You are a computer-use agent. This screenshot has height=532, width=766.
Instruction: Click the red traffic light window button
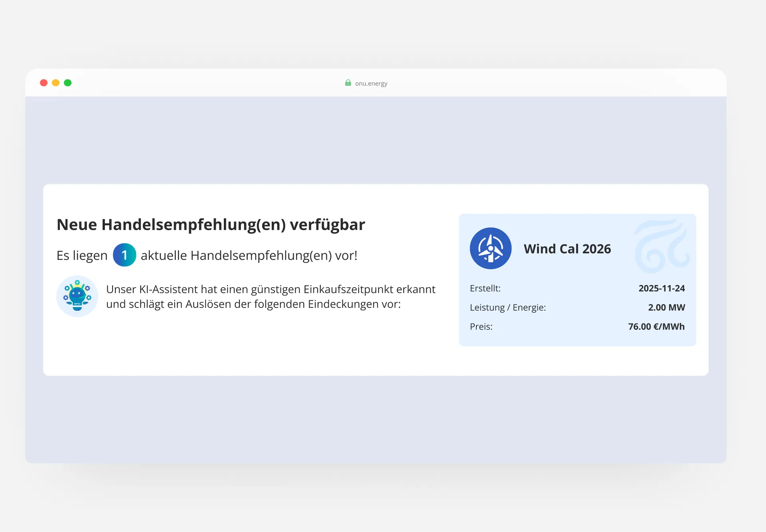pos(44,83)
